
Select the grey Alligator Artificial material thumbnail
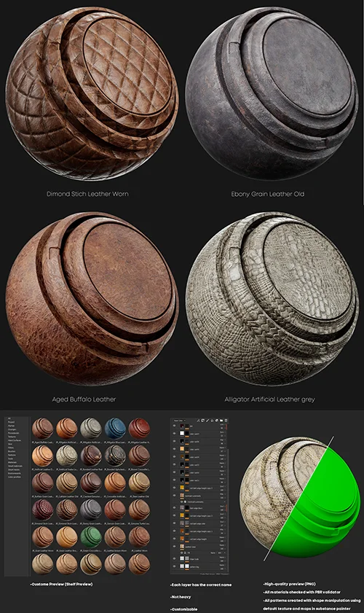point(91,429)
